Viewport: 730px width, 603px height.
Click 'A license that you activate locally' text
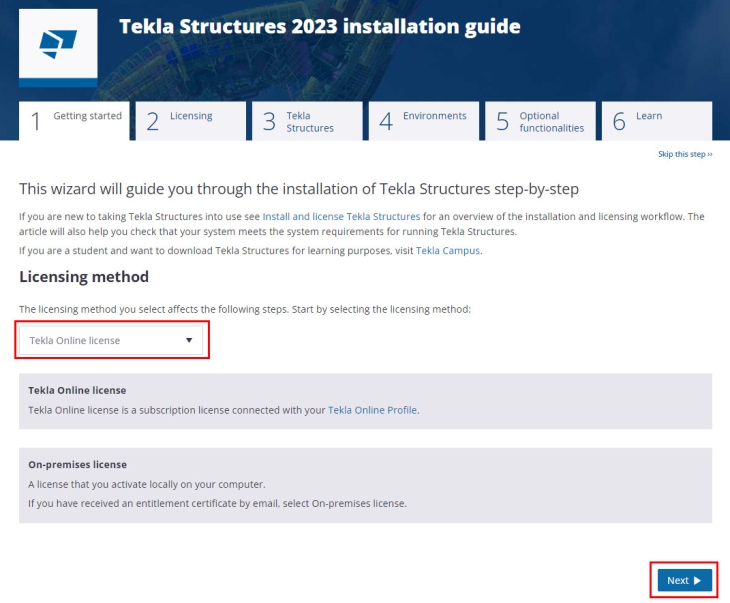(147, 484)
